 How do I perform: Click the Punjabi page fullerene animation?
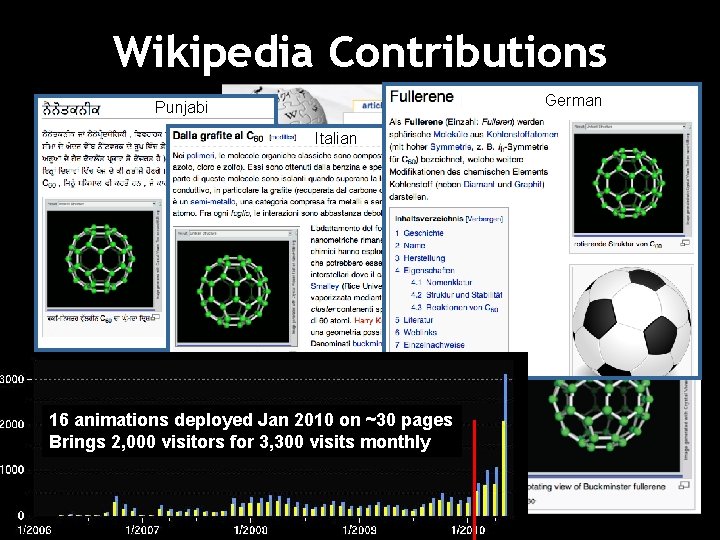101,259
